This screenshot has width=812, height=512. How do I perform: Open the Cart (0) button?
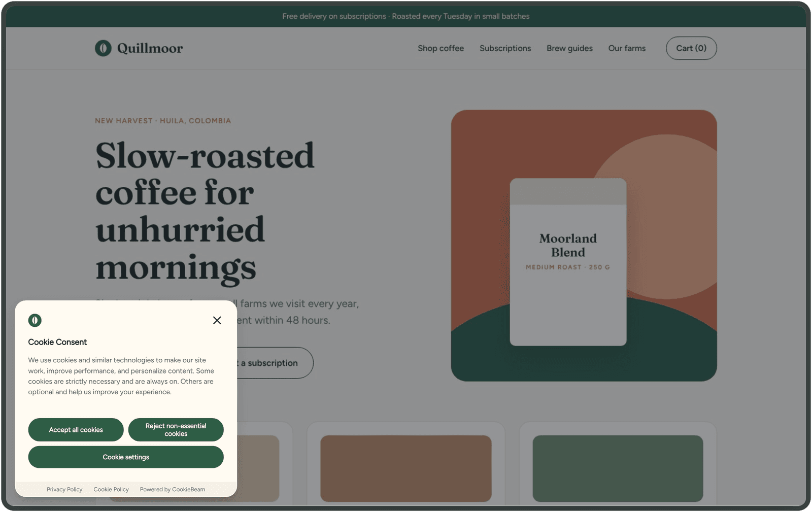[x=691, y=48]
